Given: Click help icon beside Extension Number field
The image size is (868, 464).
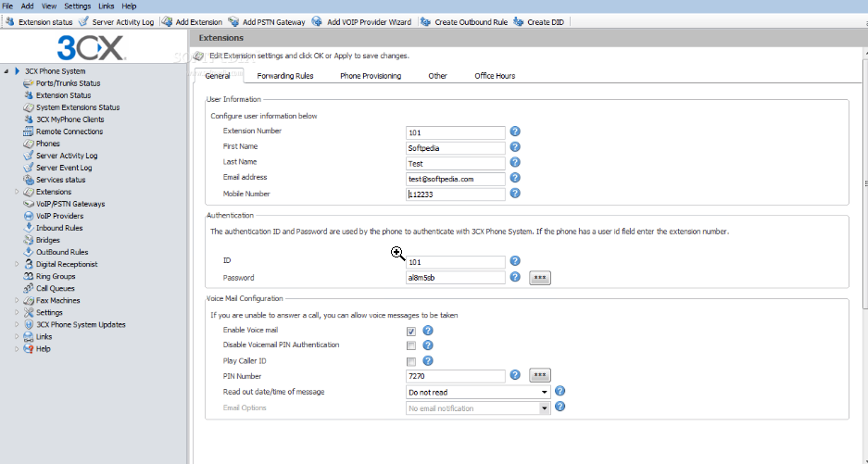Looking at the screenshot, I should (x=515, y=132).
